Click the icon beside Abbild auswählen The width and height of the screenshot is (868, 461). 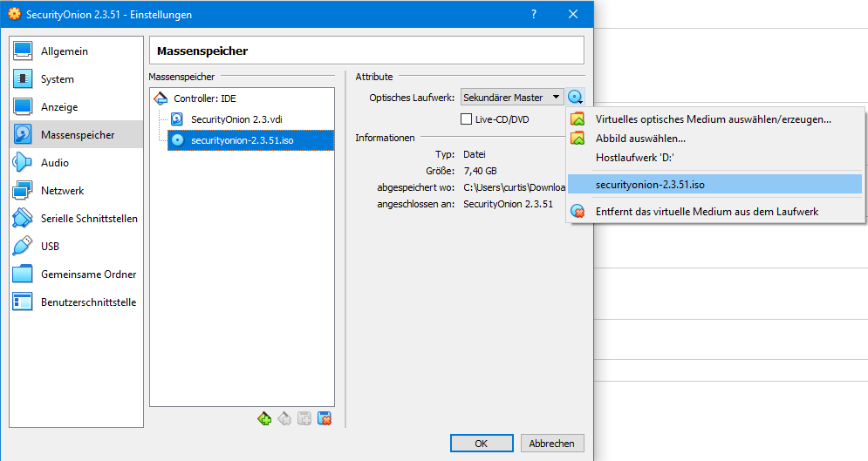[578, 139]
